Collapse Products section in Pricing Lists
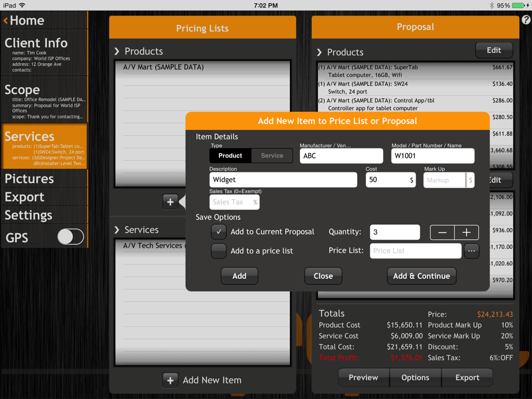Screen dimensions: 532x399 [117, 52]
